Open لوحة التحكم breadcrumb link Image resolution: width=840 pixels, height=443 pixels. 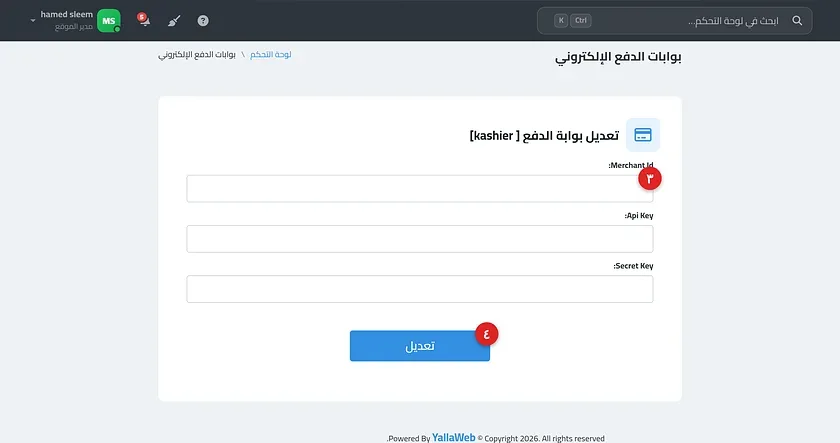click(271, 55)
